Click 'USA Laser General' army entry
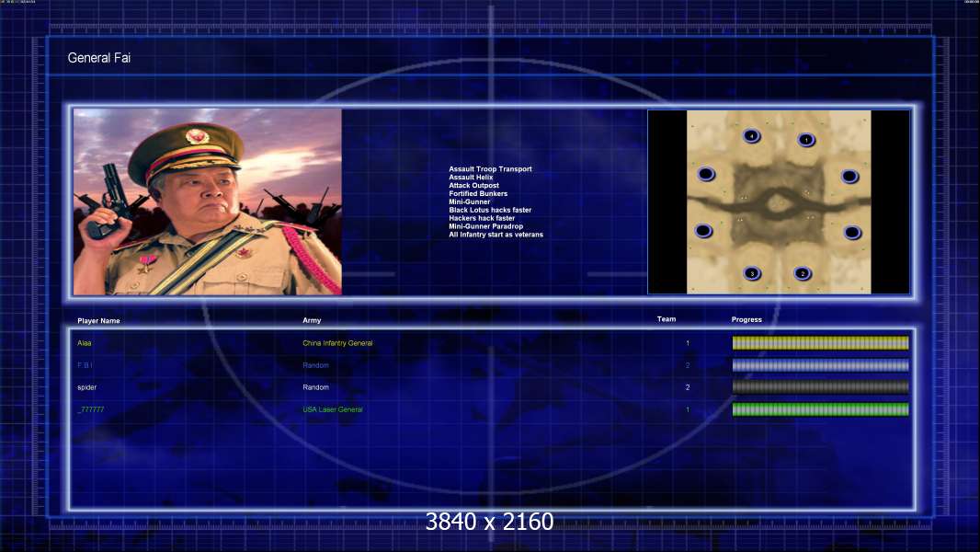 pyautogui.click(x=333, y=409)
